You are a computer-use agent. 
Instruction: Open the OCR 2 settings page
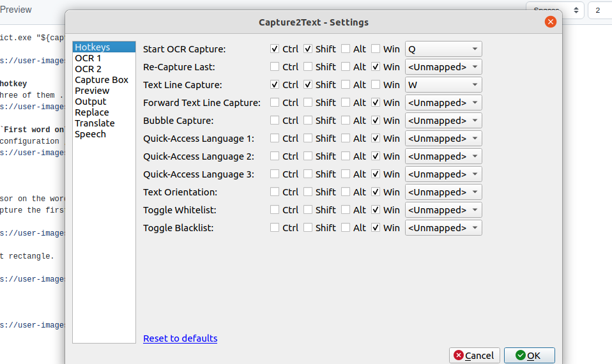tap(104, 69)
